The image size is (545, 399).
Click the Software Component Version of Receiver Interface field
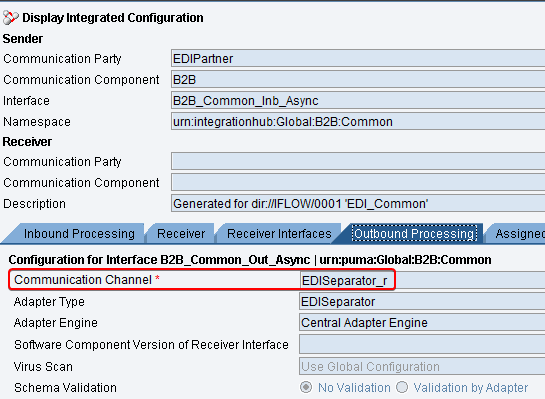(422, 344)
